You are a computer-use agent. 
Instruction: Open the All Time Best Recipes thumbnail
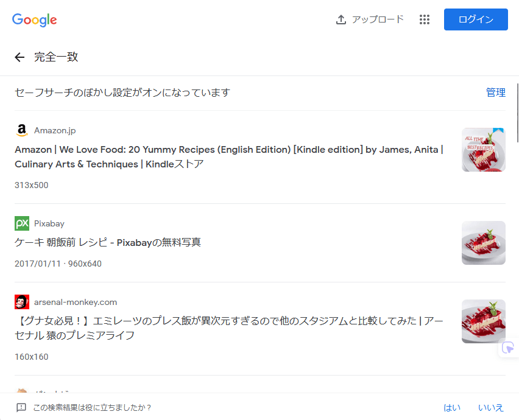tap(484, 150)
